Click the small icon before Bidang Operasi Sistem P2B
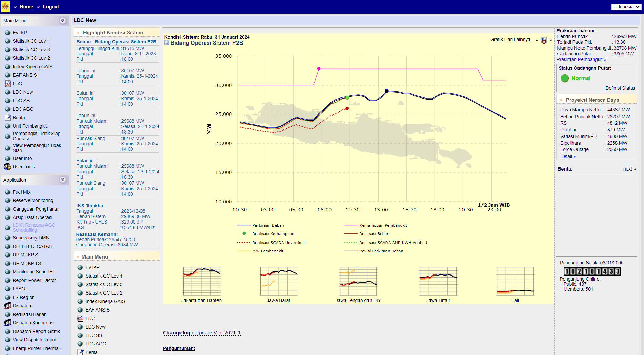Screen dimensions: 644x355 tap(167, 43)
